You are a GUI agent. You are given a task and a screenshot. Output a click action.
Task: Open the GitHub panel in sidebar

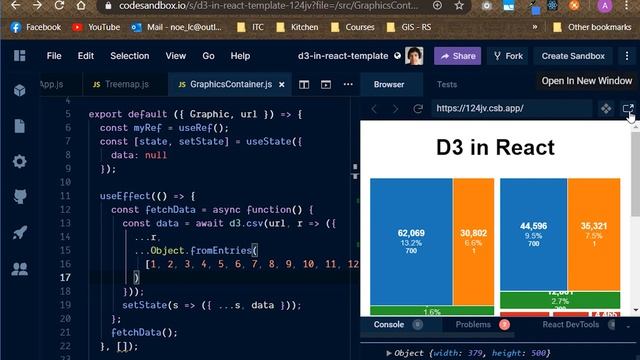[x=20, y=197]
